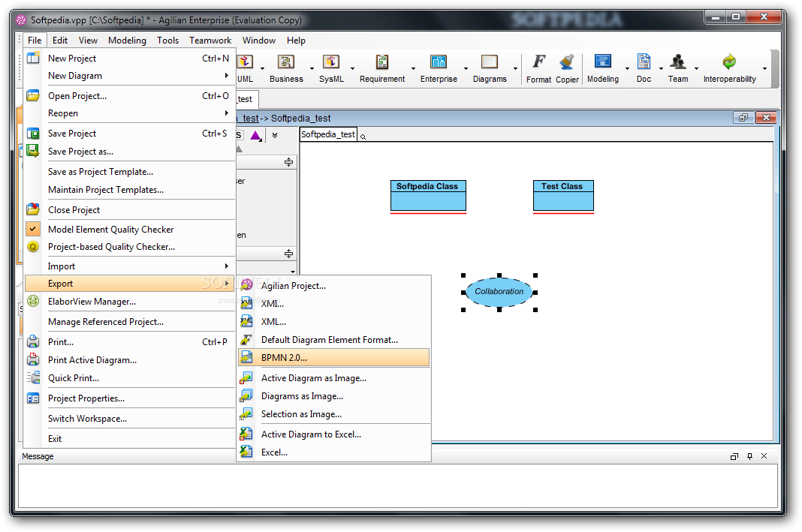Viewport: 802px width, 532px height.
Task: Click the Team toolbar icon
Action: [677, 62]
